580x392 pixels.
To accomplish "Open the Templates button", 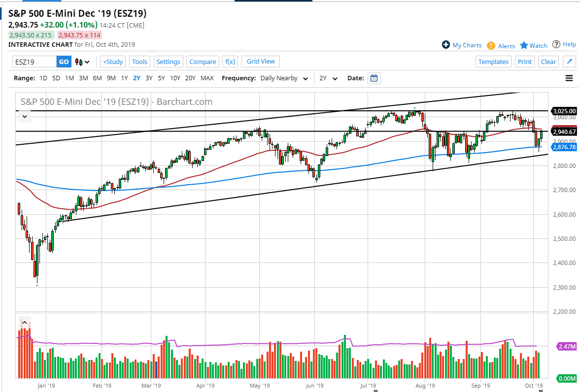I will [x=493, y=62].
